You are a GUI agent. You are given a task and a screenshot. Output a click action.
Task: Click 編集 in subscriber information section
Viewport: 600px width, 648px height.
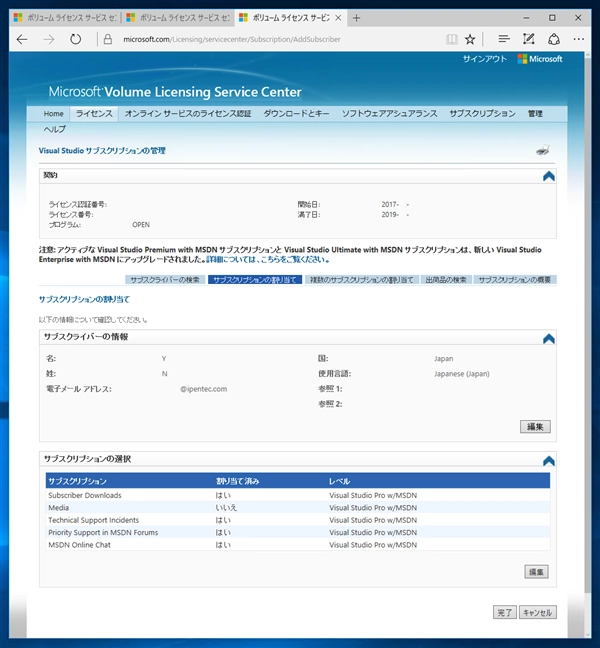[x=535, y=426]
